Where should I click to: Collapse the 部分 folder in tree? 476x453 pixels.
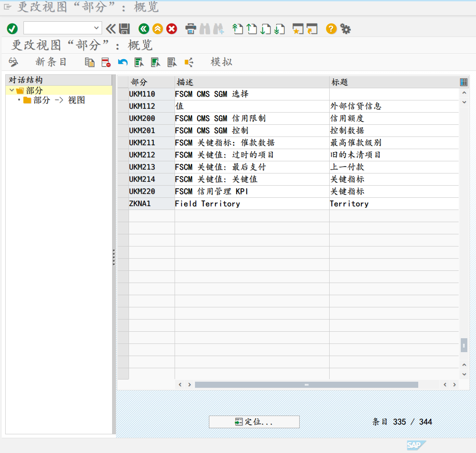click(12, 90)
